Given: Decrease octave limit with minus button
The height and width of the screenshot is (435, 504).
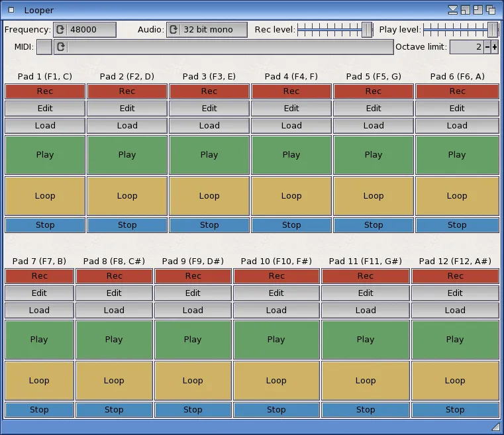Looking at the screenshot, I should 487,47.
